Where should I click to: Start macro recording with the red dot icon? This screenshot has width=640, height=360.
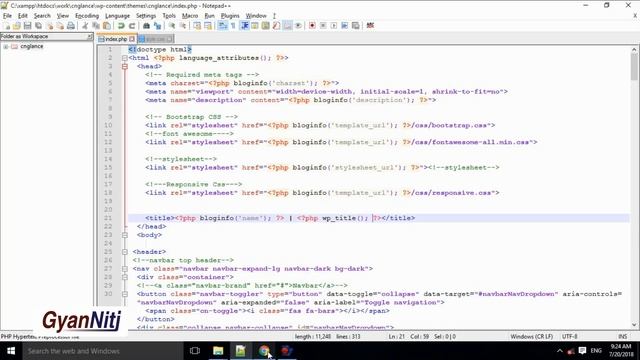(x=312, y=26)
